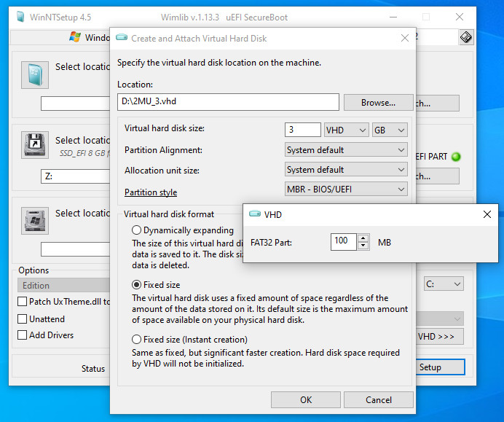Click Cancel in the Create VHD dialog
This screenshot has height=422, width=504.
click(378, 400)
